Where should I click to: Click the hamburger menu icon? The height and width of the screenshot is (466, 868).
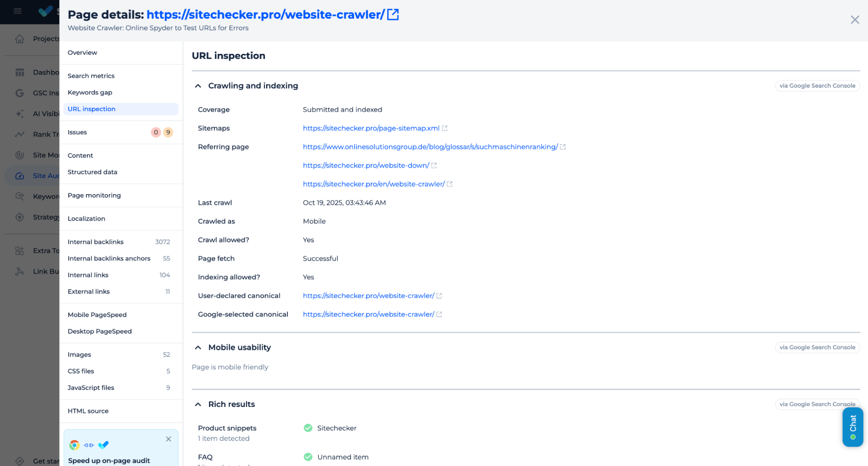pos(17,11)
